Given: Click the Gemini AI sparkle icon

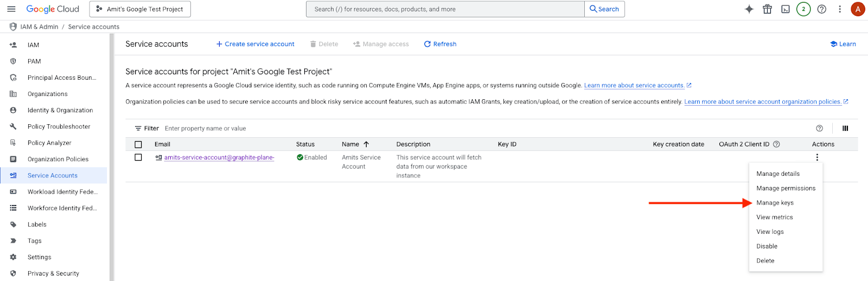Looking at the screenshot, I should tap(749, 9).
